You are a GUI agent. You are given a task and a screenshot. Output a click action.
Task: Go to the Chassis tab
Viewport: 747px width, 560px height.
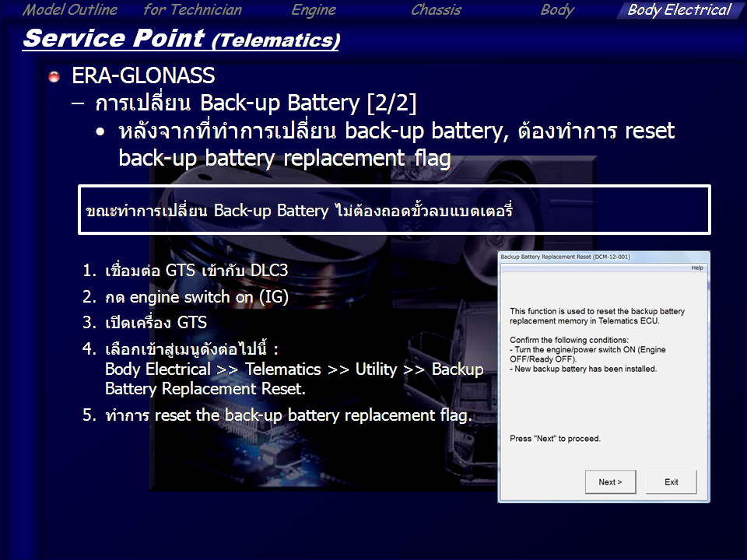click(436, 9)
